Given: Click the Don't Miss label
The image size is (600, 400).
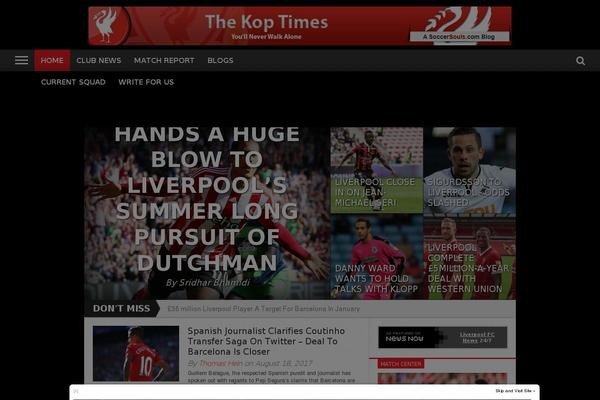Looking at the screenshot, I should point(121,309).
